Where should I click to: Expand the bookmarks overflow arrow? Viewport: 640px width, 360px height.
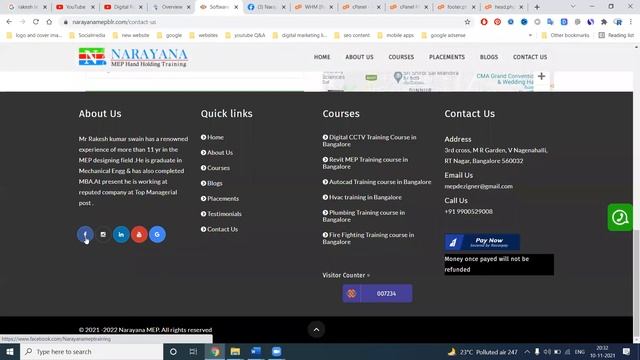click(x=530, y=36)
